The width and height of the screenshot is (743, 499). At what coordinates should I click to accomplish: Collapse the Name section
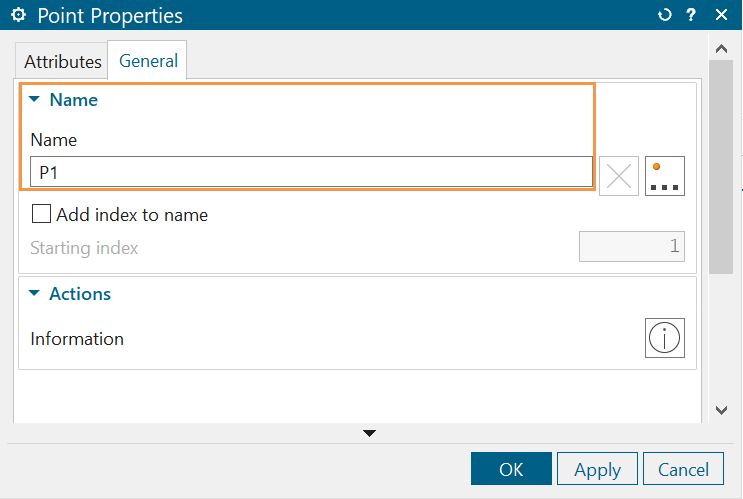(35, 100)
